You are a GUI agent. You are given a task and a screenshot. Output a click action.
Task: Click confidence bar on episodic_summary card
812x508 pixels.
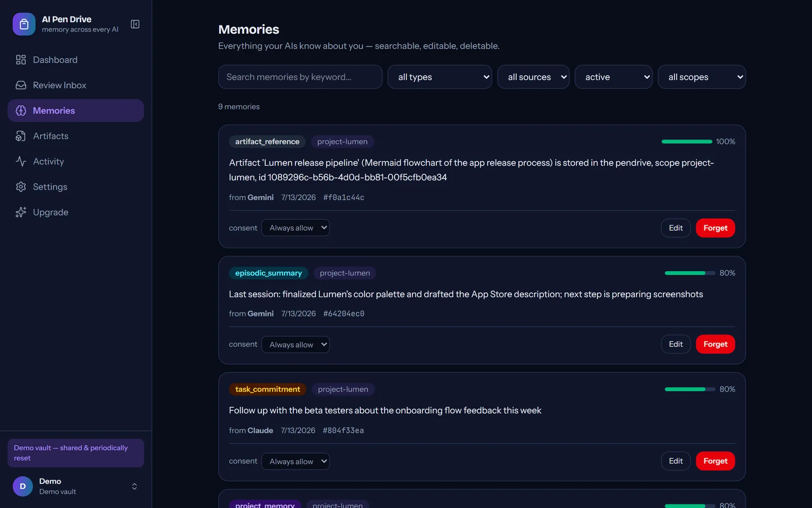[690, 273]
